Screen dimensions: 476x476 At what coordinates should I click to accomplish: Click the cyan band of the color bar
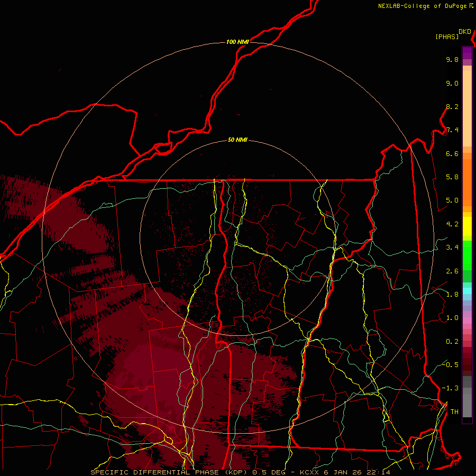pyautogui.click(x=467, y=291)
